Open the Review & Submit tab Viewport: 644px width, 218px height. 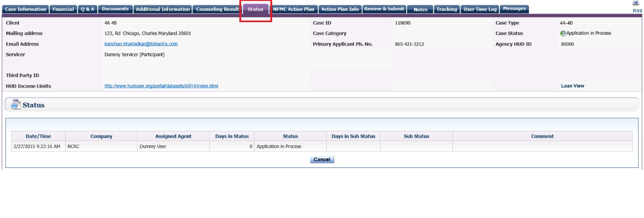[x=384, y=9]
